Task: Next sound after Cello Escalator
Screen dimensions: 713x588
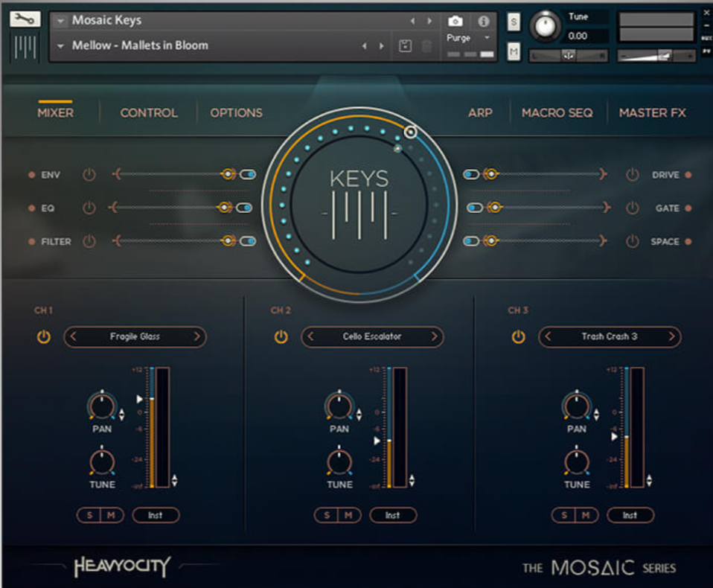Action: click(x=434, y=336)
